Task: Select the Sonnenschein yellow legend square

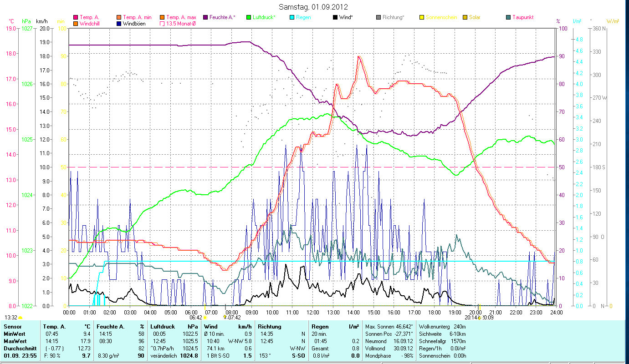Action: [422, 17]
